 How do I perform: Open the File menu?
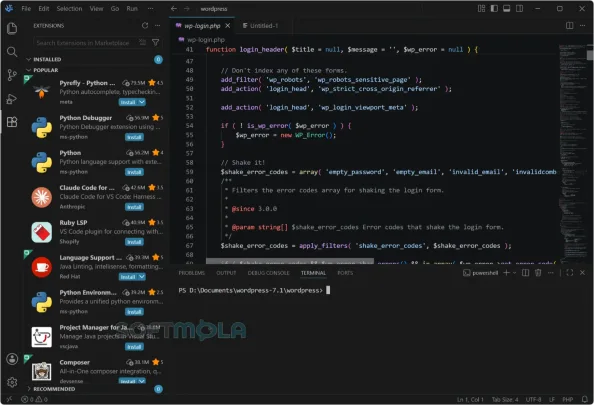(26, 8)
